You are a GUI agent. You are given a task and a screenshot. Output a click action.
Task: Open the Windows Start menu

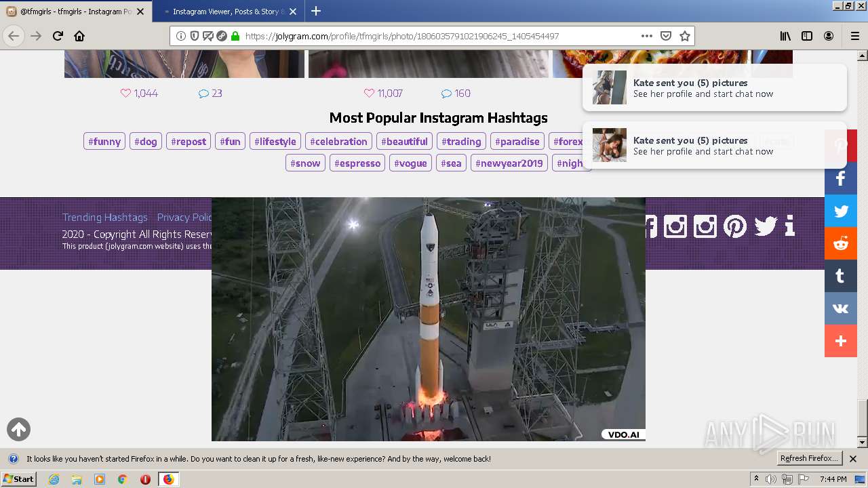(18, 479)
